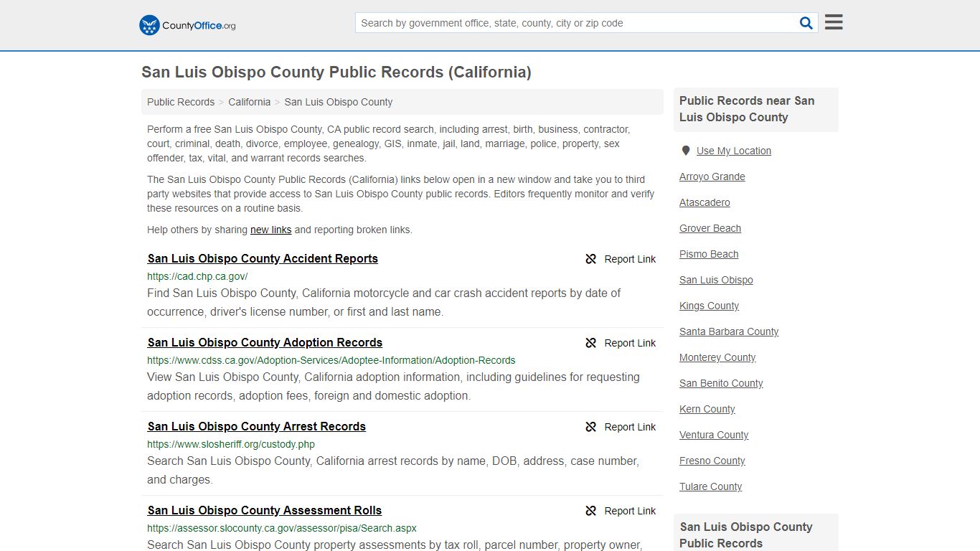Open Arroyo Grande public records
Image resolution: width=980 pixels, height=551 pixels.
click(x=712, y=176)
